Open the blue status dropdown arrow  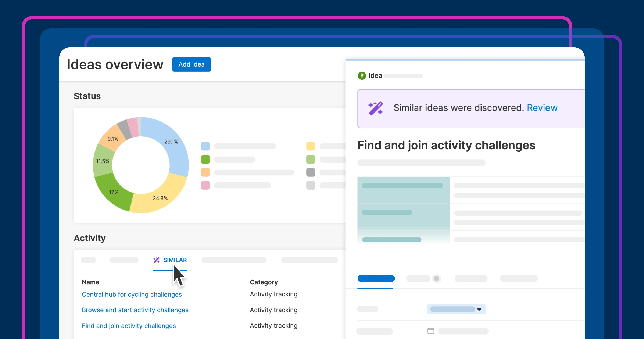(479, 310)
